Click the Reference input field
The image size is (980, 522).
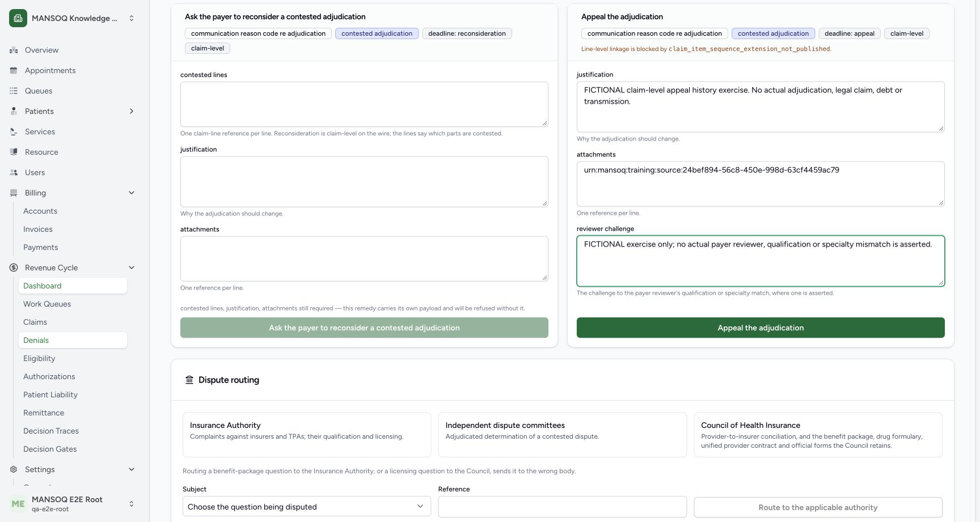pos(562,507)
